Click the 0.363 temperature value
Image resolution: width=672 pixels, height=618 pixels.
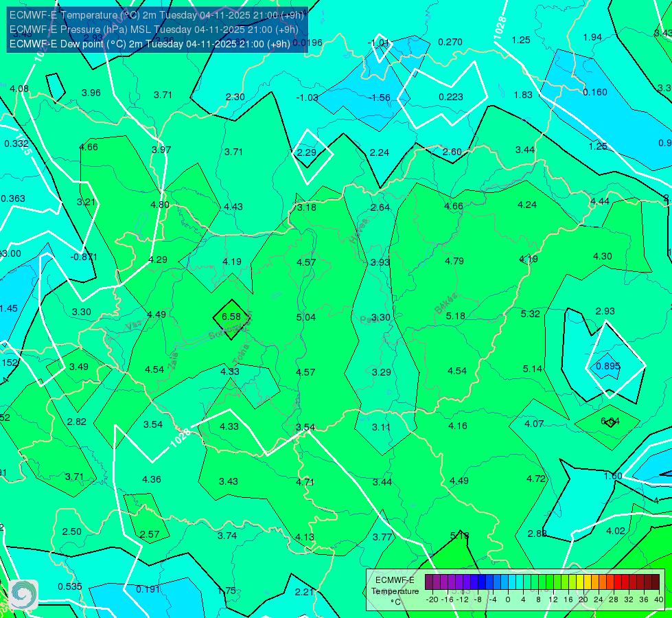coord(13,198)
